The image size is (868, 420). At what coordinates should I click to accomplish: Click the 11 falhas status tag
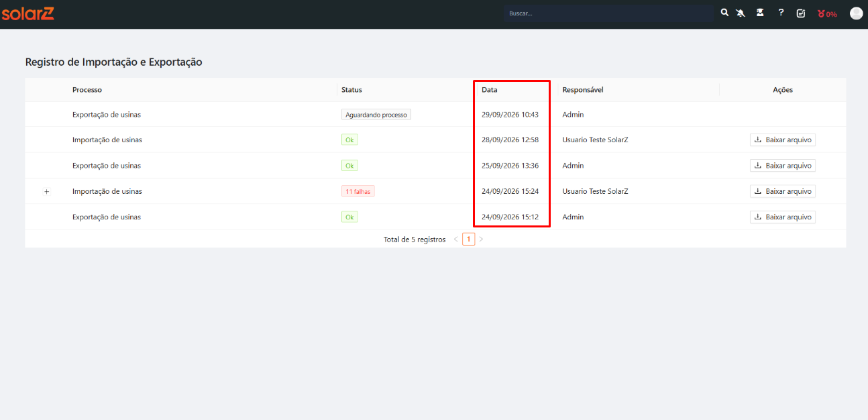coord(358,191)
